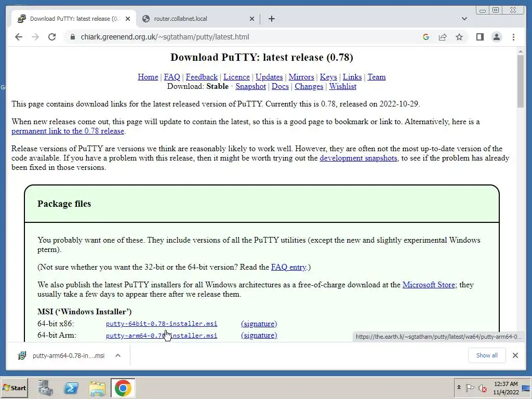Open the Windows Start menu

point(14,388)
